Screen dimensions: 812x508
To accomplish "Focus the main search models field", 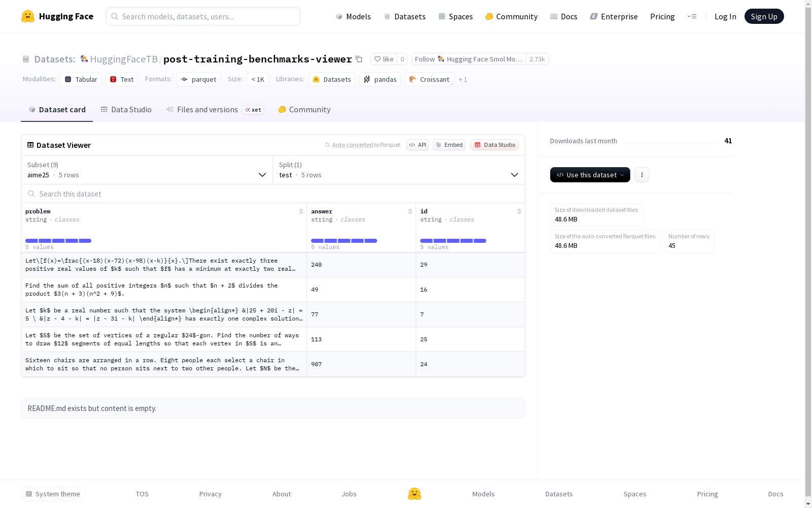I will 203,16.
